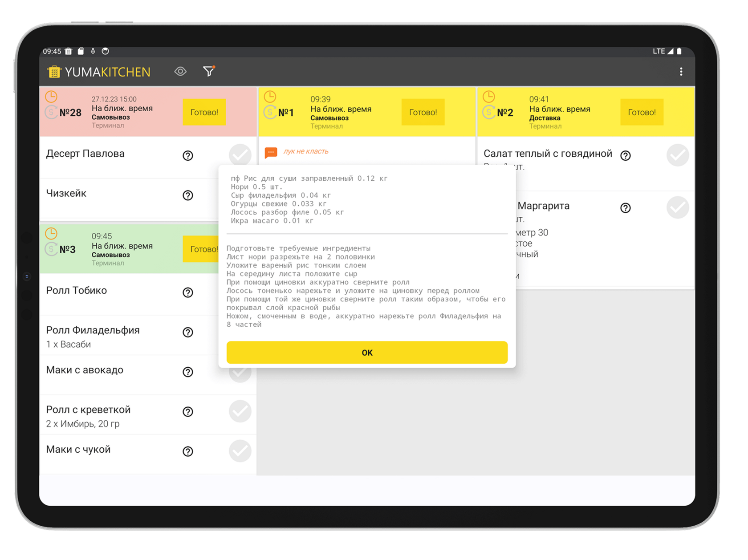
Task: Tap the battery status icon
Action: tap(679, 51)
